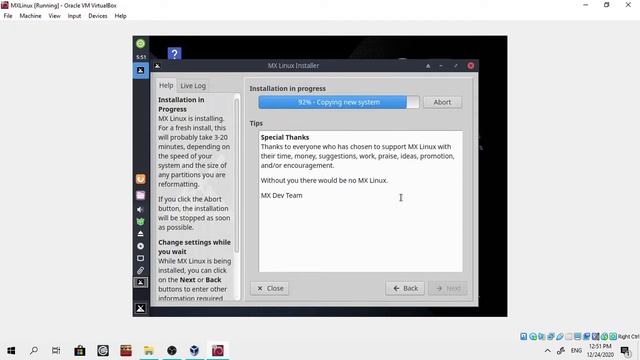Click the running MXLinux VM taskbar icon

pyautogui.click(x=218, y=351)
